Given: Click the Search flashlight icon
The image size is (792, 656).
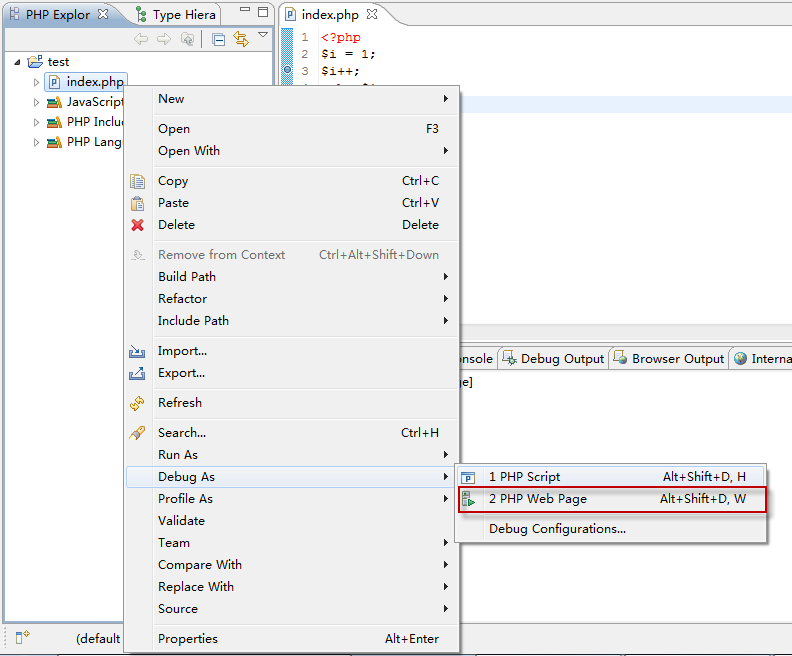Looking at the screenshot, I should (x=138, y=433).
